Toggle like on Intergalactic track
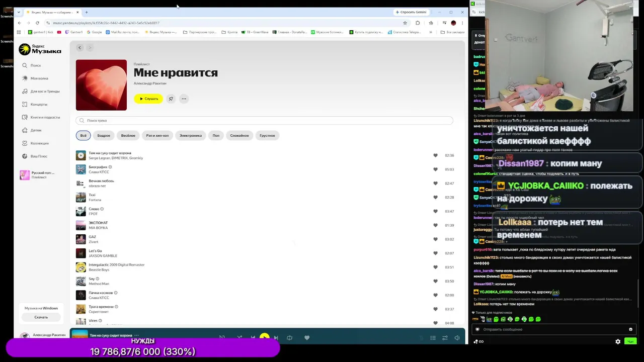The width and height of the screenshot is (644, 362). point(435,267)
